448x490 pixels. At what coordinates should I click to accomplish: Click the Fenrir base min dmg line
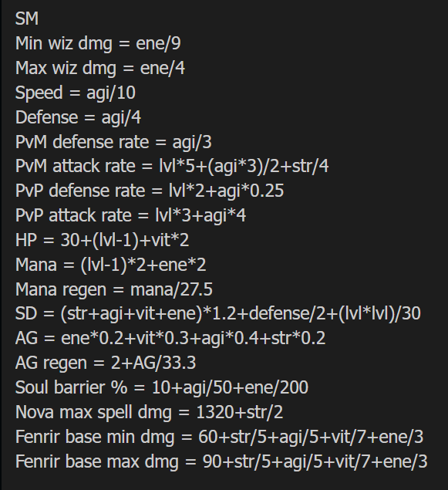[219, 437]
